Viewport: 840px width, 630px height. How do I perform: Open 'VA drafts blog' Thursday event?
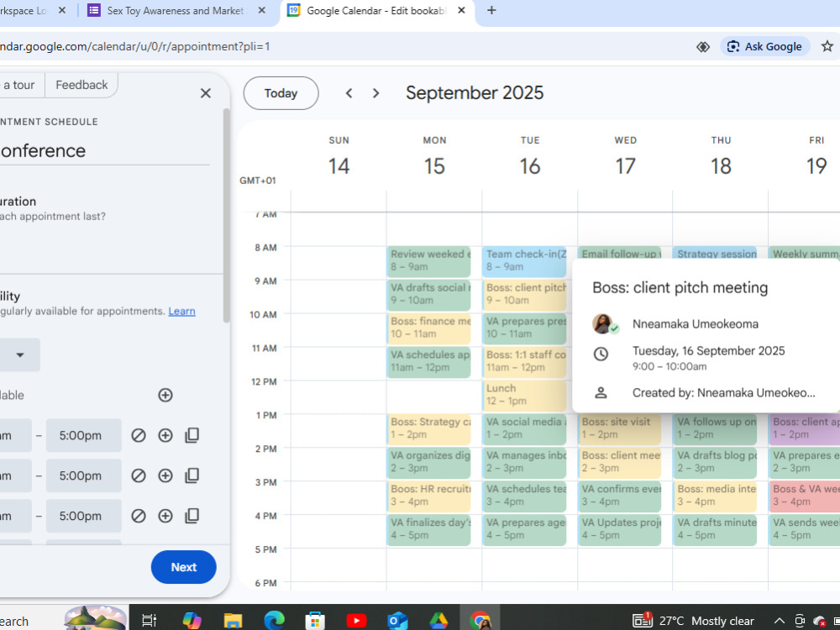pos(715,462)
